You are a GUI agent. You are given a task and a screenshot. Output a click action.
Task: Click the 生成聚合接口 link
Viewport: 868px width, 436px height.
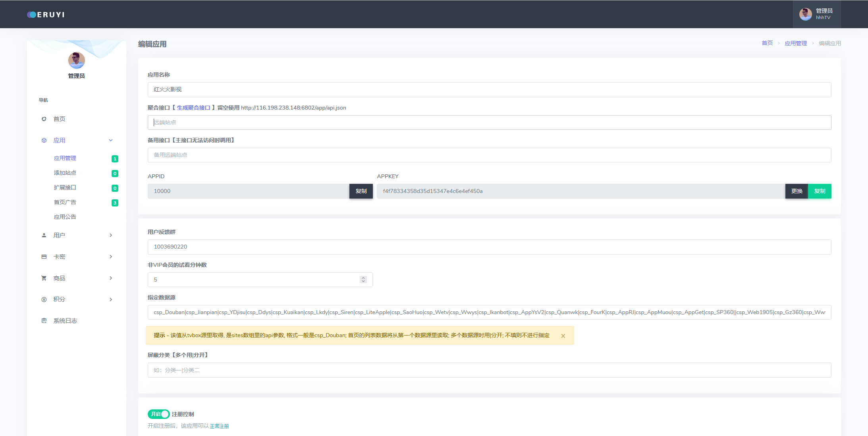point(193,108)
